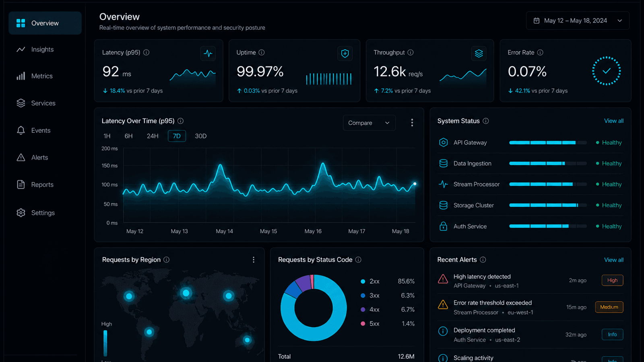
Task: Click the Stream Processor pulse icon
Action: click(x=443, y=184)
